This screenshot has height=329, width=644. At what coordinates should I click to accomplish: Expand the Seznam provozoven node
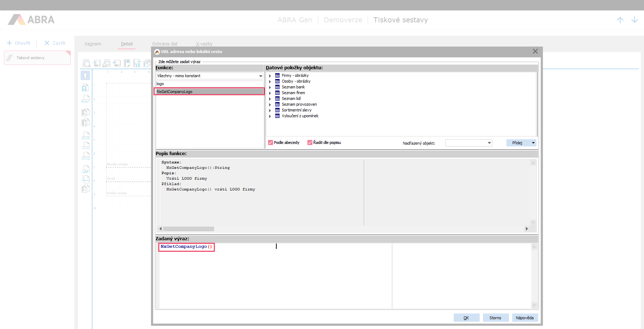[x=270, y=105]
